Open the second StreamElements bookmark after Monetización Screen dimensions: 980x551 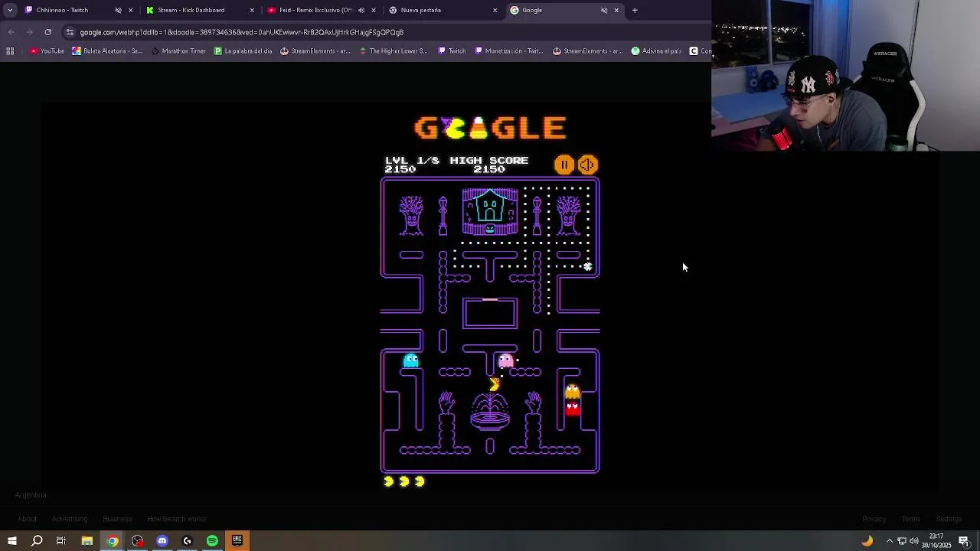(x=587, y=51)
